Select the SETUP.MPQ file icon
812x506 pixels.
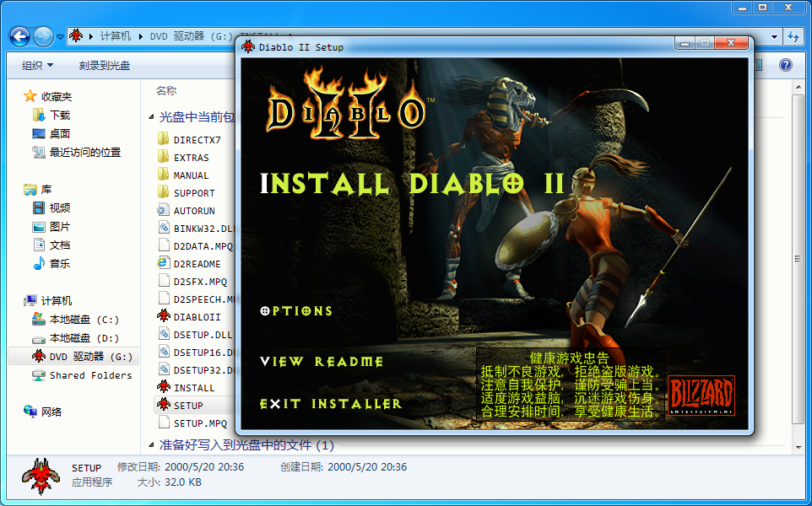[163, 423]
